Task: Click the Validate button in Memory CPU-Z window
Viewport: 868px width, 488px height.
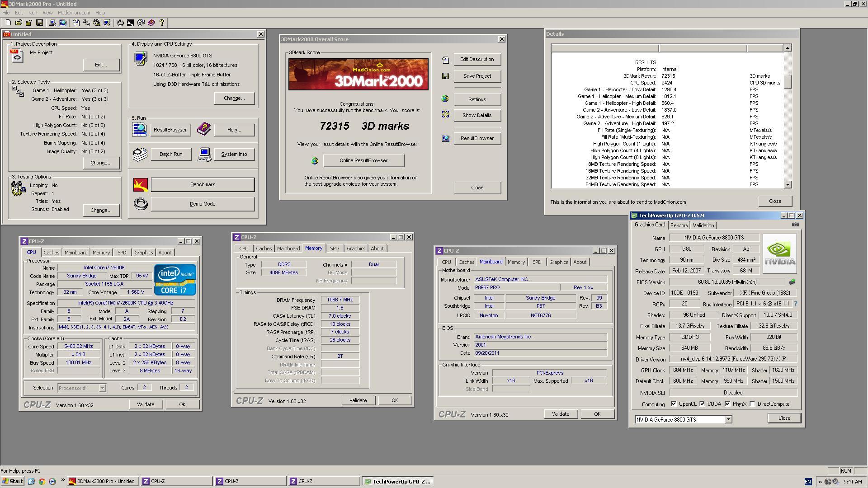Action: coord(358,400)
